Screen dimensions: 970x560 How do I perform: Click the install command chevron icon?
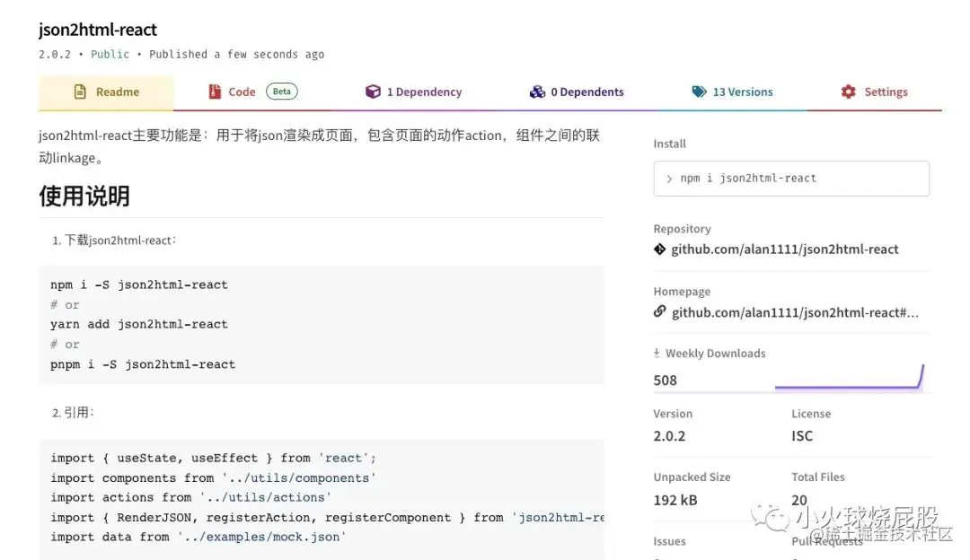pyautogui.click(x=669, y=179)
